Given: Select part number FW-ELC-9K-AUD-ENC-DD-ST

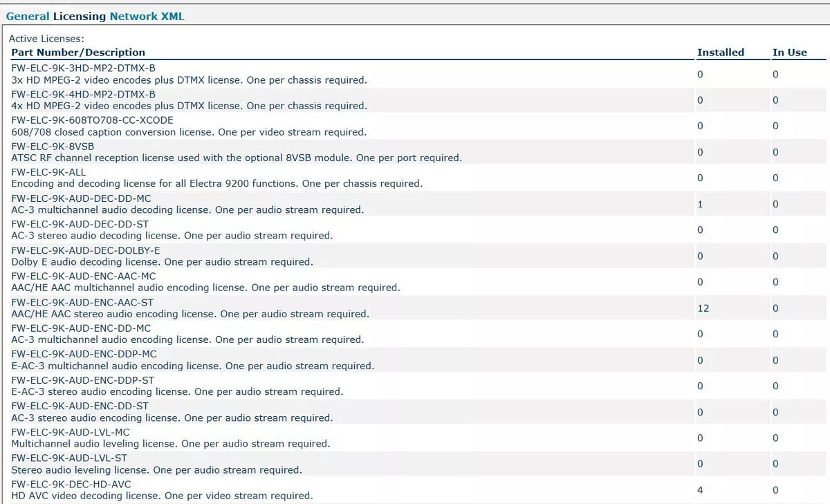Looking at the screenshot, I should point(80,406).
